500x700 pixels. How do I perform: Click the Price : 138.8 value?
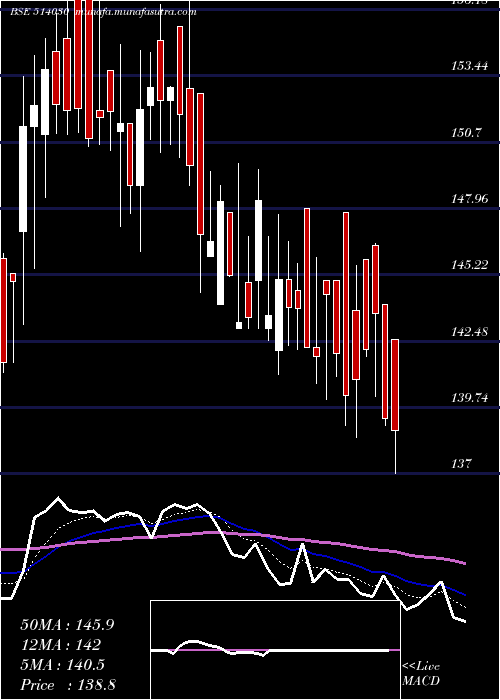point(68,685)
